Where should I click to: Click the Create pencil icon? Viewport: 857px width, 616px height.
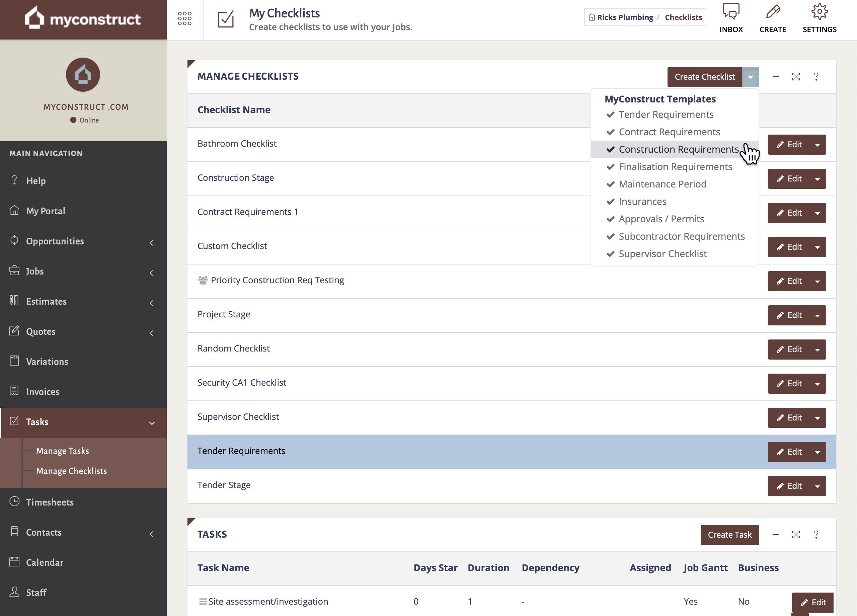click(773, 12)
